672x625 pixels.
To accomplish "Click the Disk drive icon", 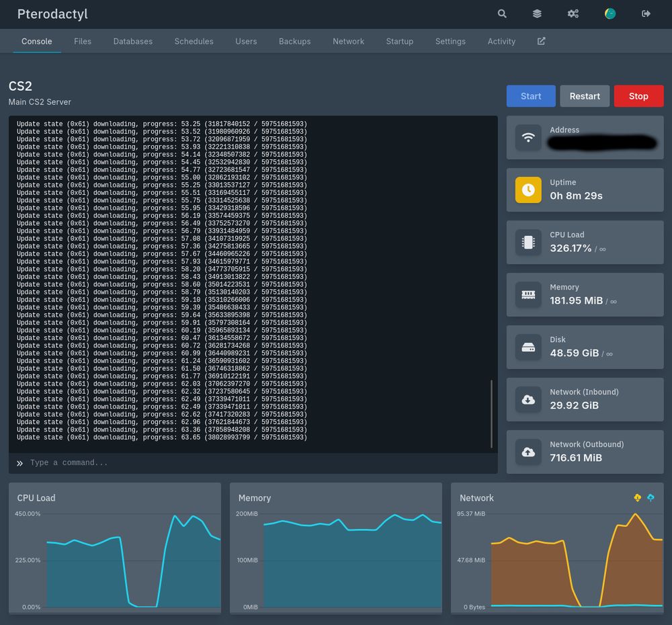I will pyautogui.click(x=528, y=347).
